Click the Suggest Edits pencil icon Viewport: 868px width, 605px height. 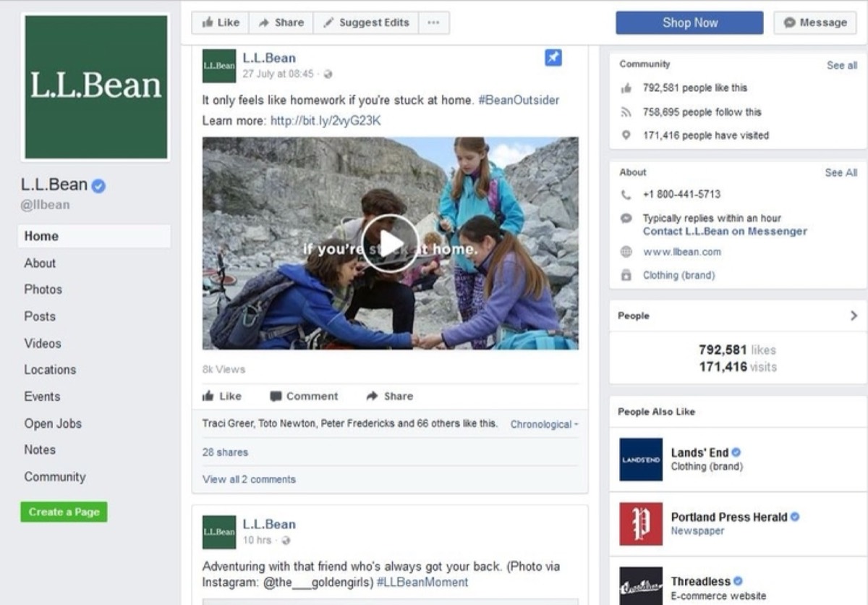(327, 22)
